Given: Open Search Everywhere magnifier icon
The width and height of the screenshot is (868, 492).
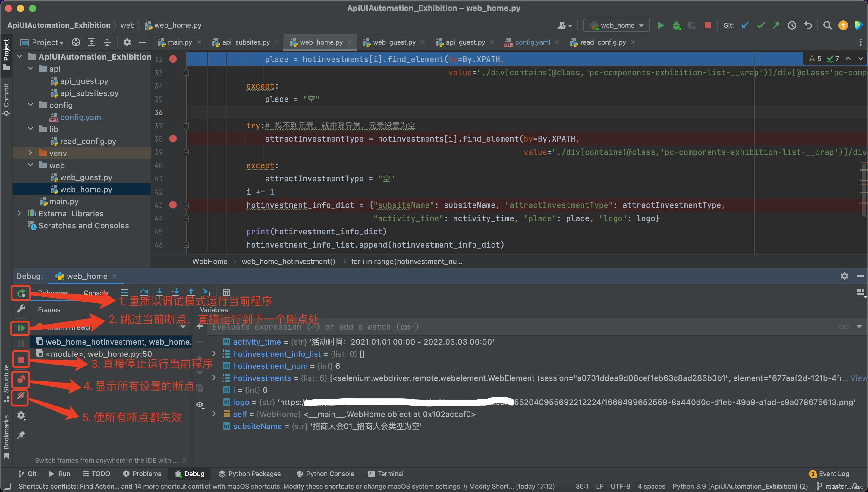Looking at the screenshot, I should 827,25.
